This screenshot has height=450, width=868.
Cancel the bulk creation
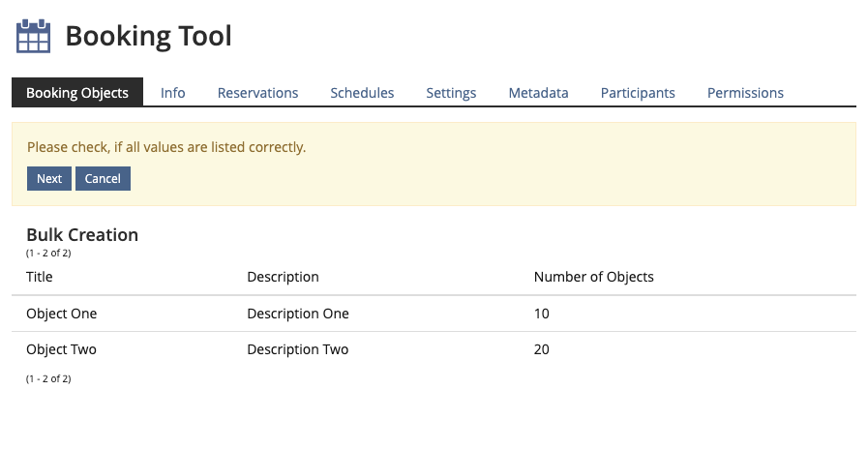point(103,179)
